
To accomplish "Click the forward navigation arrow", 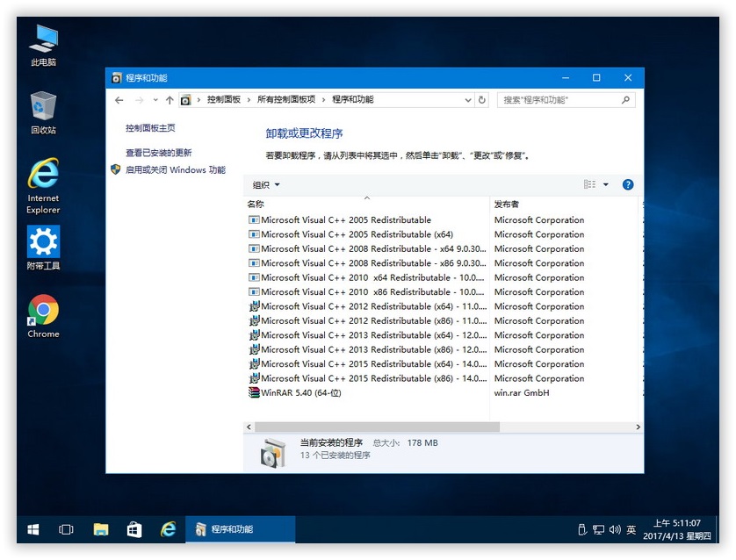I will 139,100.
